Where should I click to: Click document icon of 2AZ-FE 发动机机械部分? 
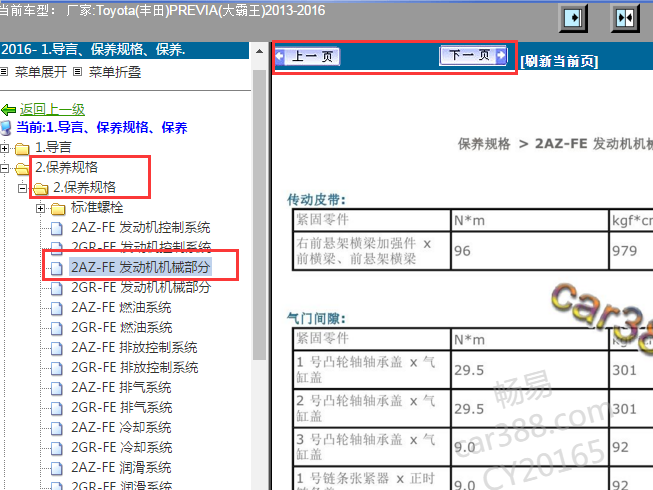[x=57, y=268]
